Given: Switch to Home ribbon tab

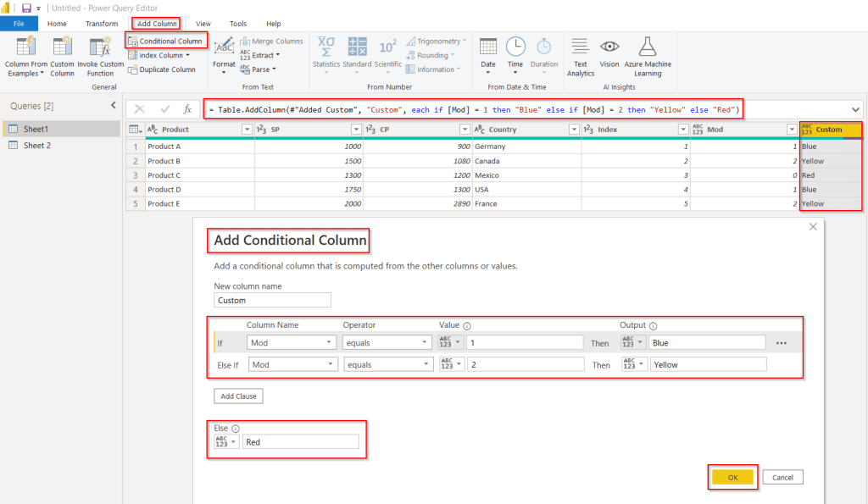Looking at the screenshot, I should click(x=57, y=24).
